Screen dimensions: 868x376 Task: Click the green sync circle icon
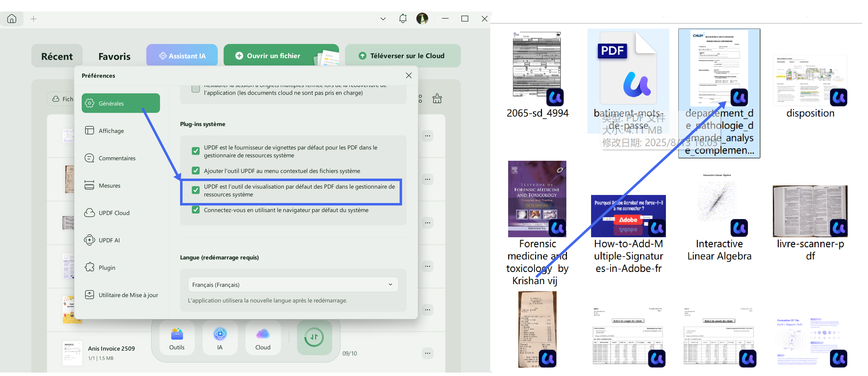[314, 337]
